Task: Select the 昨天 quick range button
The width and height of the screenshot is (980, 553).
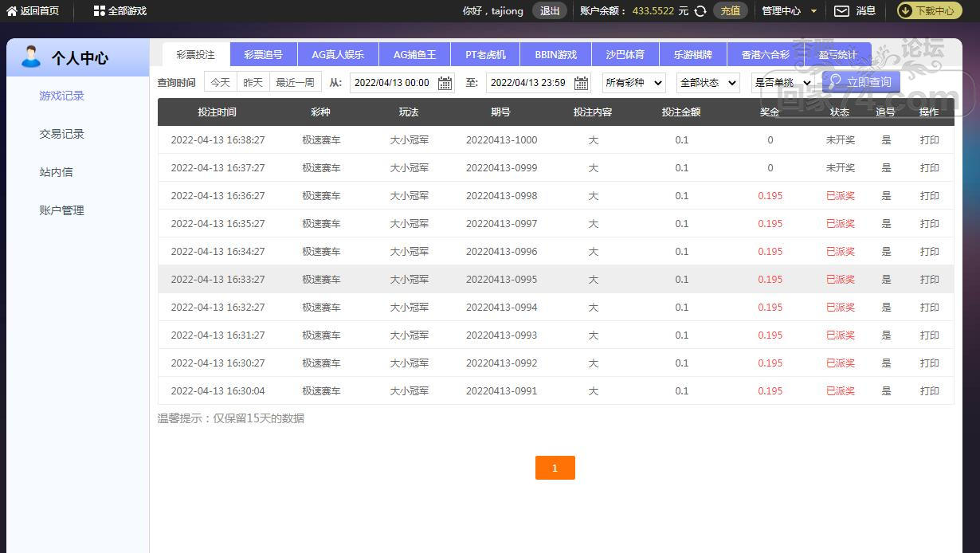Action: (x=253, y=83)
